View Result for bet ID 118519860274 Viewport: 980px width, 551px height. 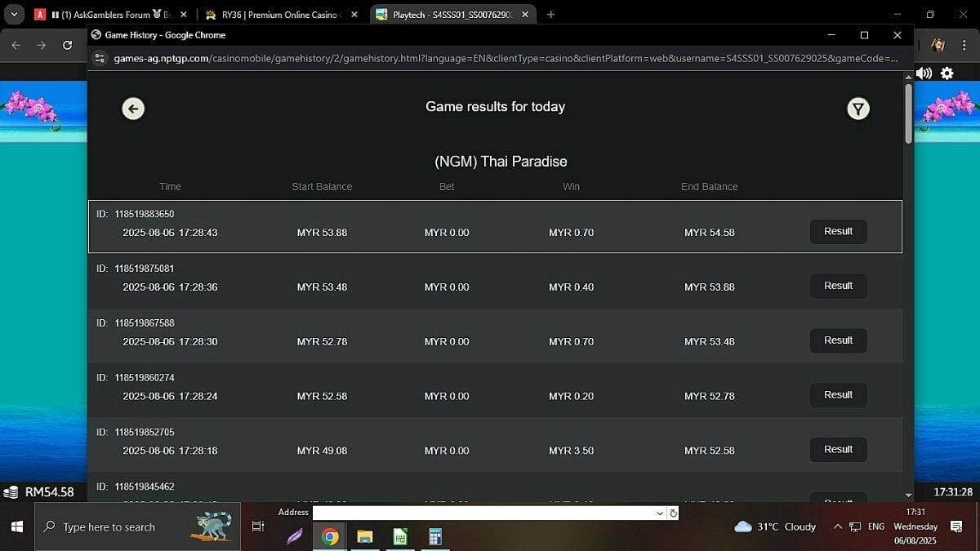click(x=838, y=395)
